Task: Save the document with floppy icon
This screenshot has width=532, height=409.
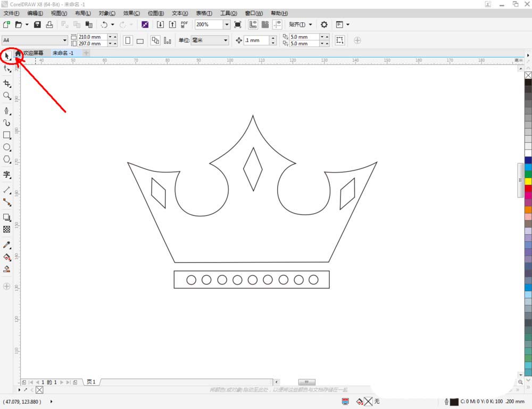Action: point(37,24)
